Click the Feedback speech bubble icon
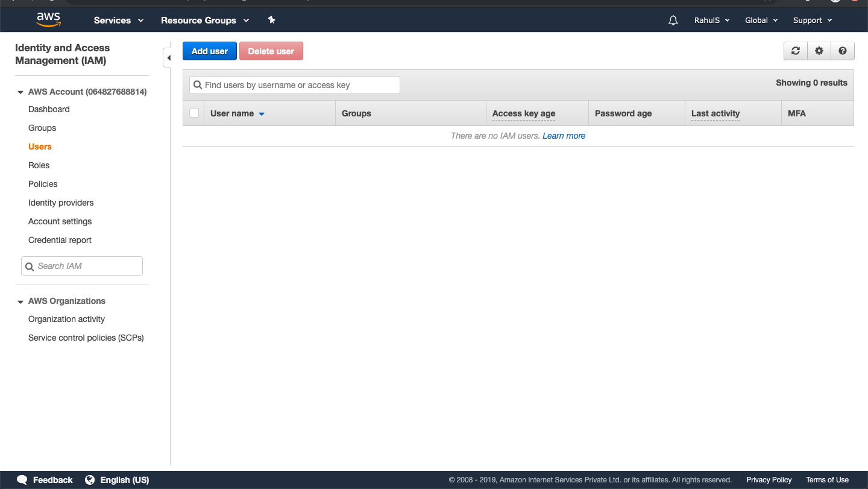This screenshot has height=489, width=868. [22, 479]
